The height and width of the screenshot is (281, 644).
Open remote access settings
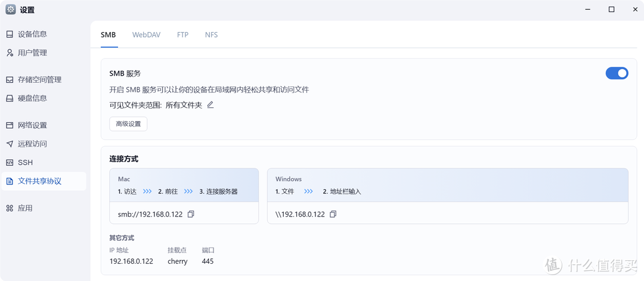(32, 144)
